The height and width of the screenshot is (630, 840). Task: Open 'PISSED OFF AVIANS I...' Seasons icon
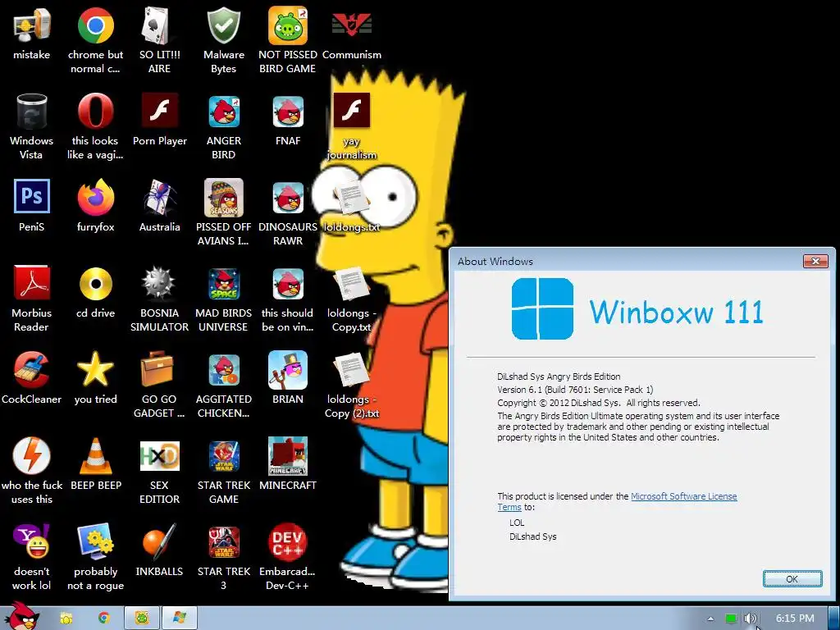(x=223, y=198)
